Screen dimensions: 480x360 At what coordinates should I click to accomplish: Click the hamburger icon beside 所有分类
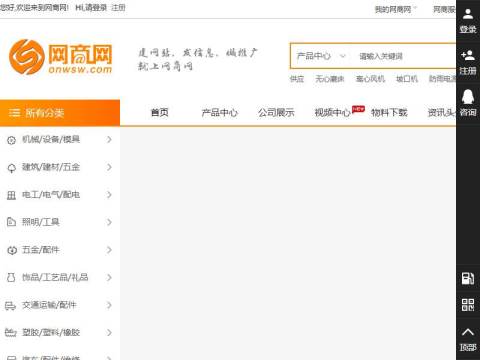coord(15,113)
